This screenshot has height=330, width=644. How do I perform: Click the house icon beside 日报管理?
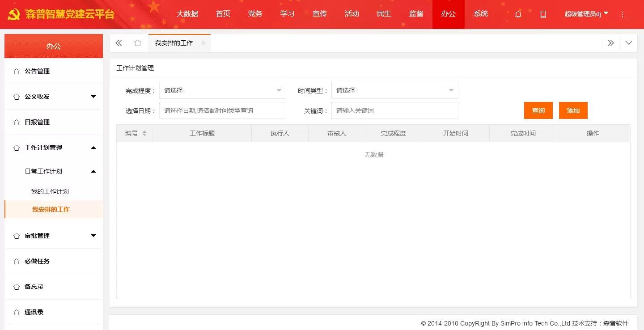click(x=17, y=122)
